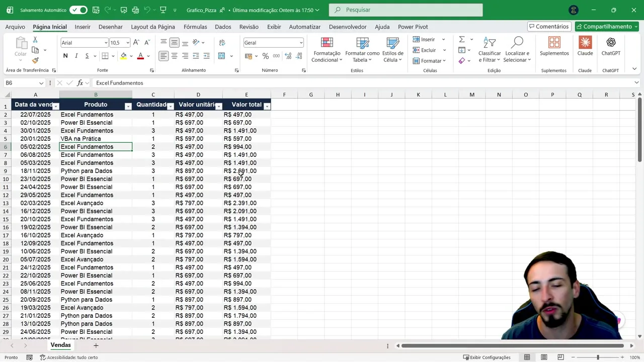Launch the ChatGPT add-in
Screen dimensions: 644x362
tap(611, 46)
